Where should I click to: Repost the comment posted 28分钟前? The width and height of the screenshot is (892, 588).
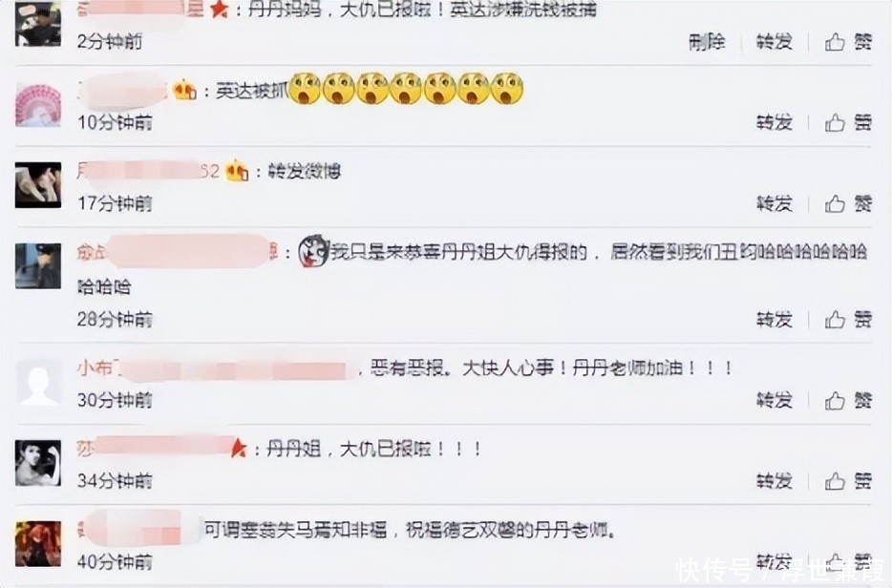pyautogui.click(x=774, y=320)
